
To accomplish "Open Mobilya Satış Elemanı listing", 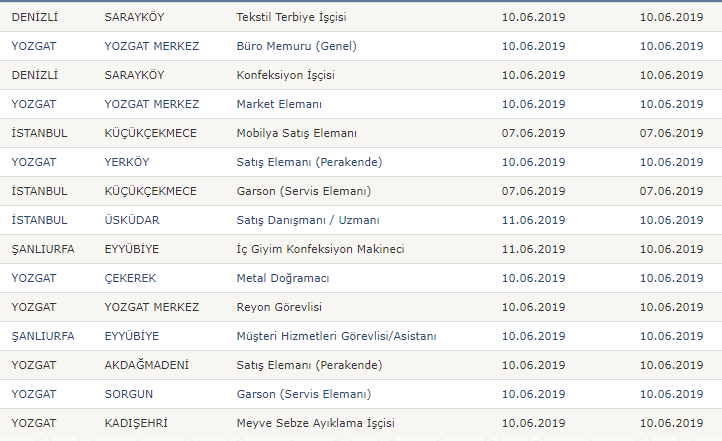I will pos(297,133).
